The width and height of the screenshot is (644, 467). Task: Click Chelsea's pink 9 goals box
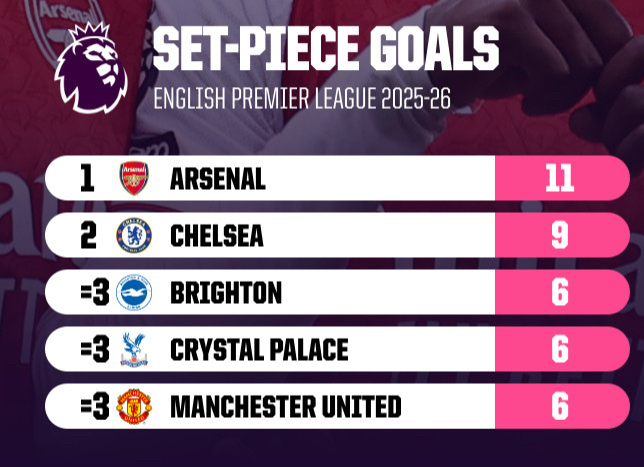point(559,235)
